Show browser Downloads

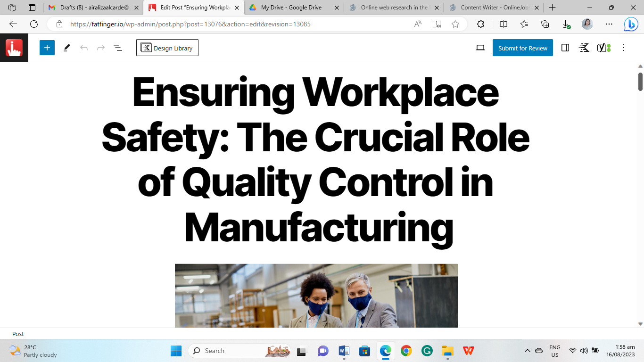pyautogui.click(x=566, y=24)
